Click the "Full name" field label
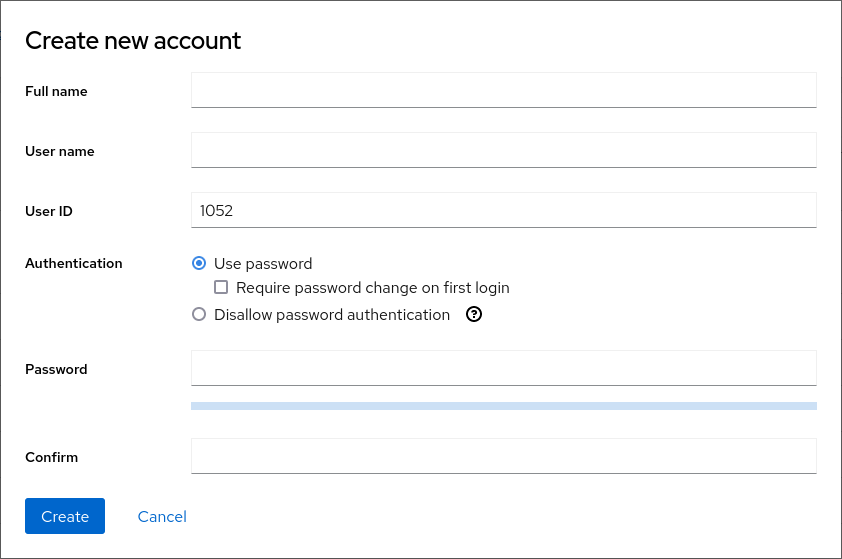This screenshot has width=842, height=559. 56,91
